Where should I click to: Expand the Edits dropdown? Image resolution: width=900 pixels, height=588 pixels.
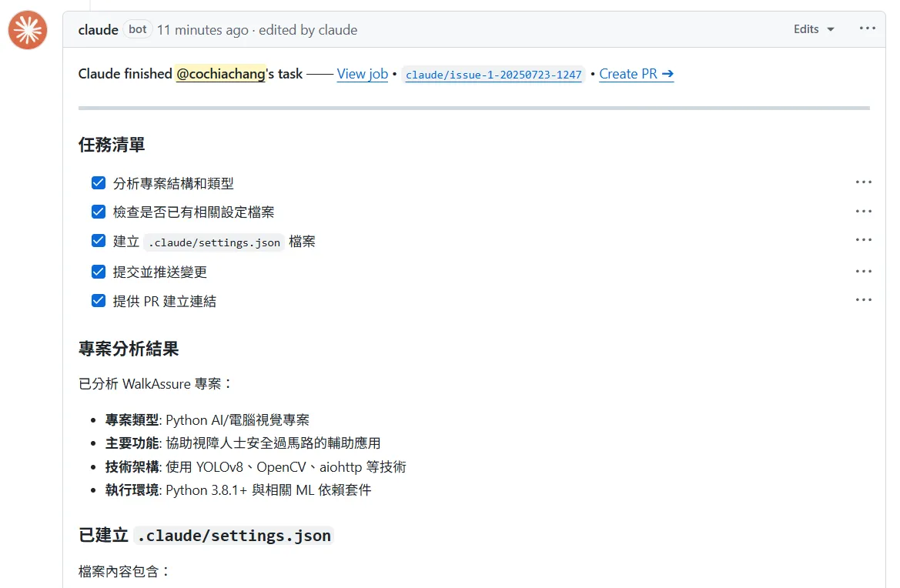point(813,29)
